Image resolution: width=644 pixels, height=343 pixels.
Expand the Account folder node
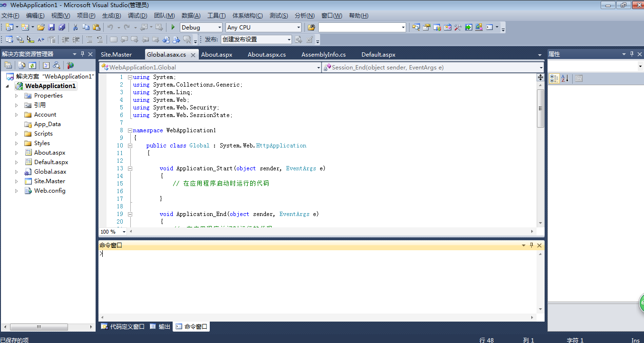coord(16,115)
